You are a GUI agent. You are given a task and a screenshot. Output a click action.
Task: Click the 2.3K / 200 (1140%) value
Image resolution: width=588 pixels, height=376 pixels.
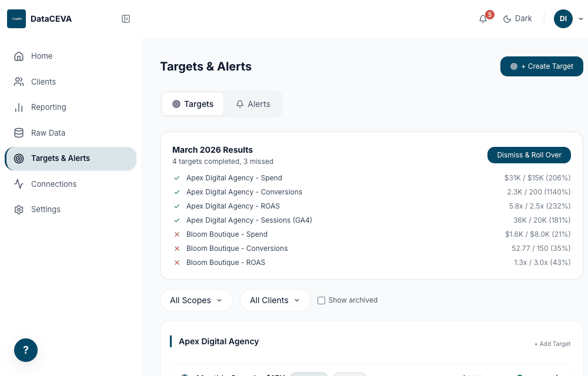[539, 192]
